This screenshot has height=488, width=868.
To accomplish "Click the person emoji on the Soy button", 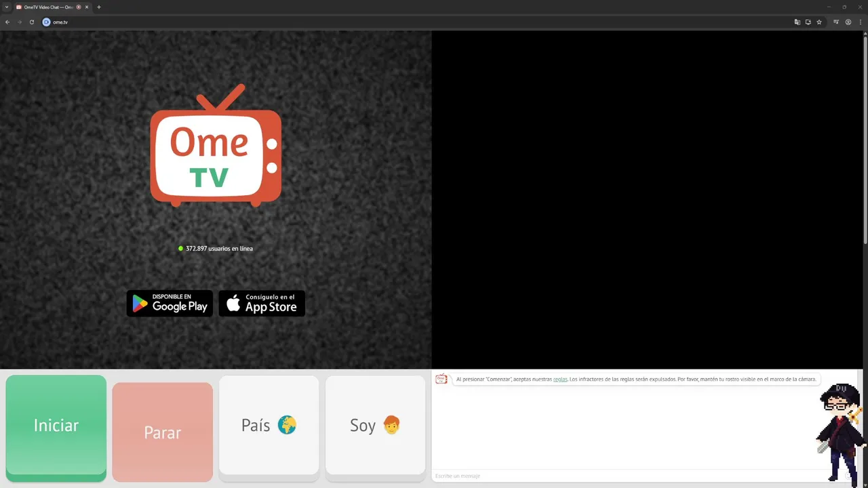I will point(391,425).
